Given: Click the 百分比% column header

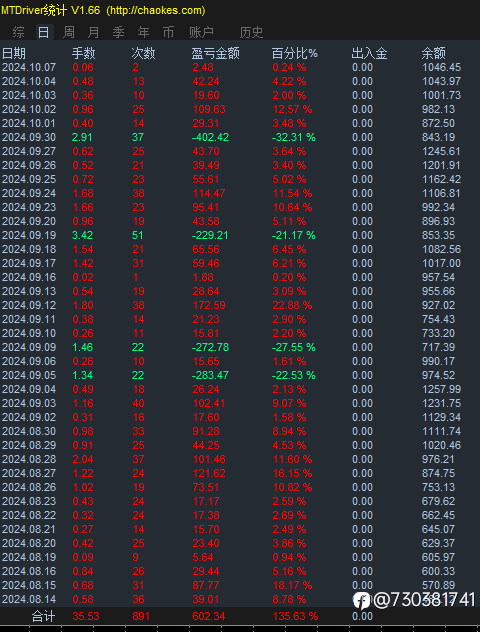Looking at the screenshot, I should point(295,53).
